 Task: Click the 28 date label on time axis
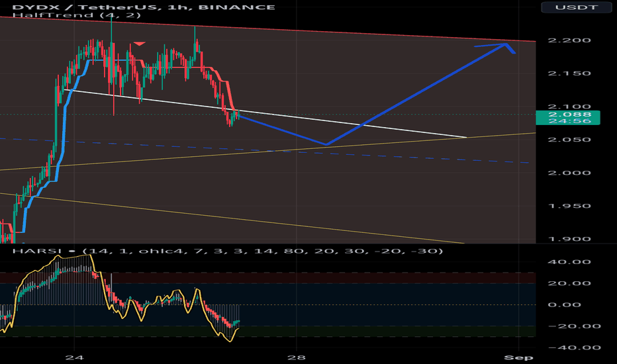point(297,357)
